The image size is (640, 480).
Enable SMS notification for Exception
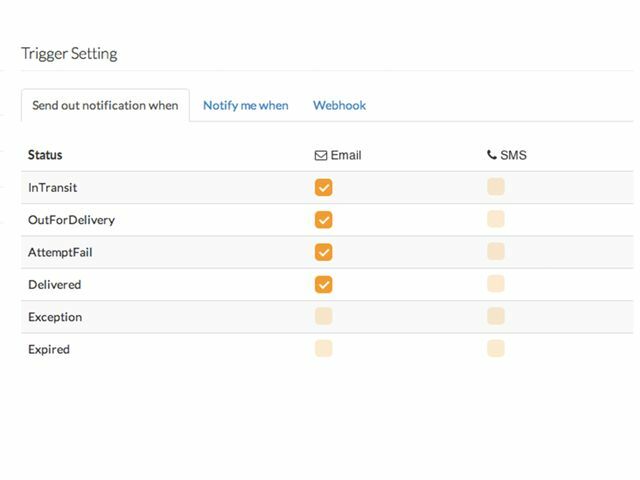(495, 317)
